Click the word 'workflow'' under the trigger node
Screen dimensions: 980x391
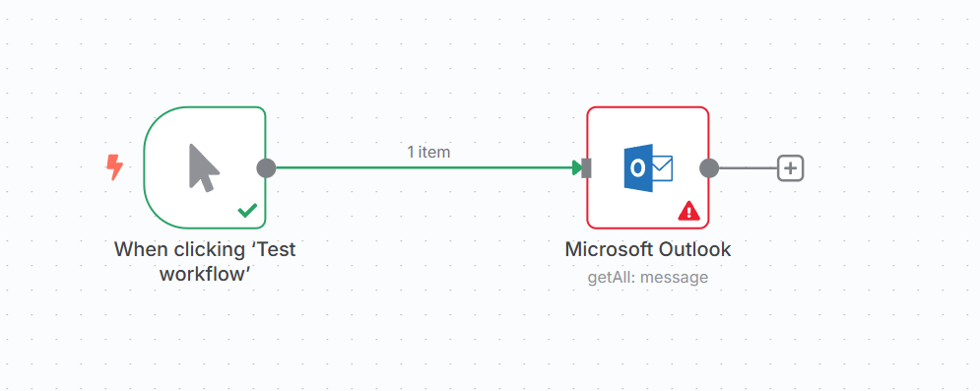click(x=210, y=274)
